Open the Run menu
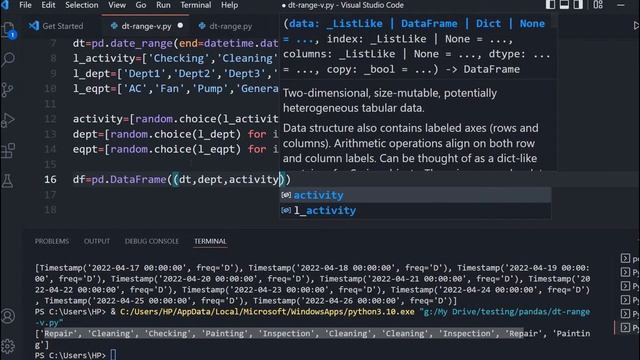 [163, 5]
